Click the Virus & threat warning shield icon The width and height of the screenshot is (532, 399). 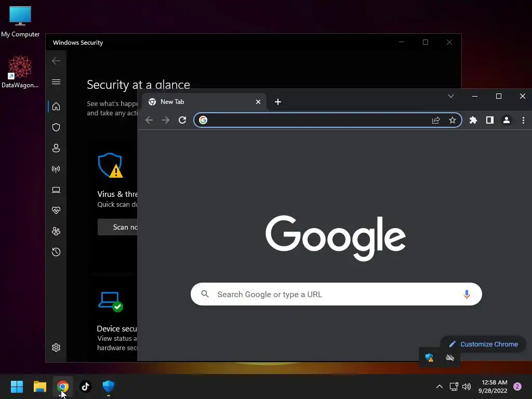coord(110,165)
